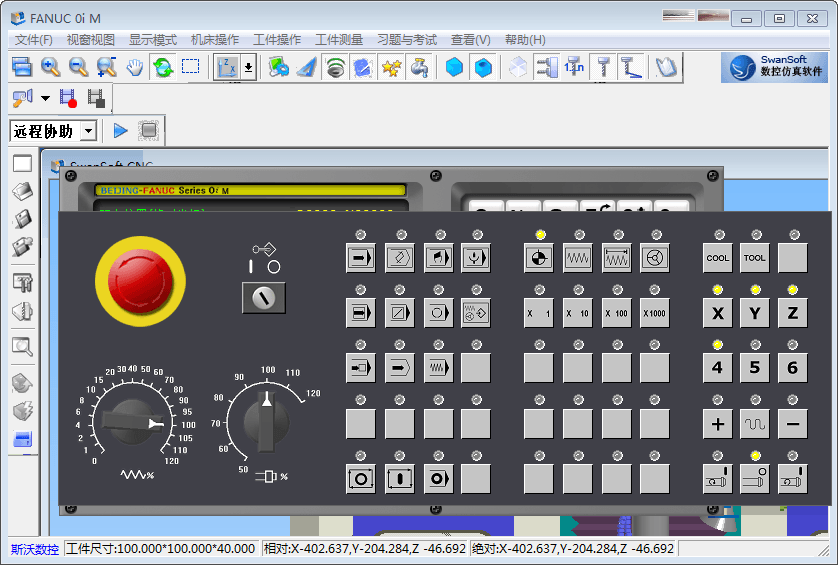Image resolution: width=838 pixels, height=565 pixels.
Task: Click the record video icon with red dot
Action: [x=68, y=98]
